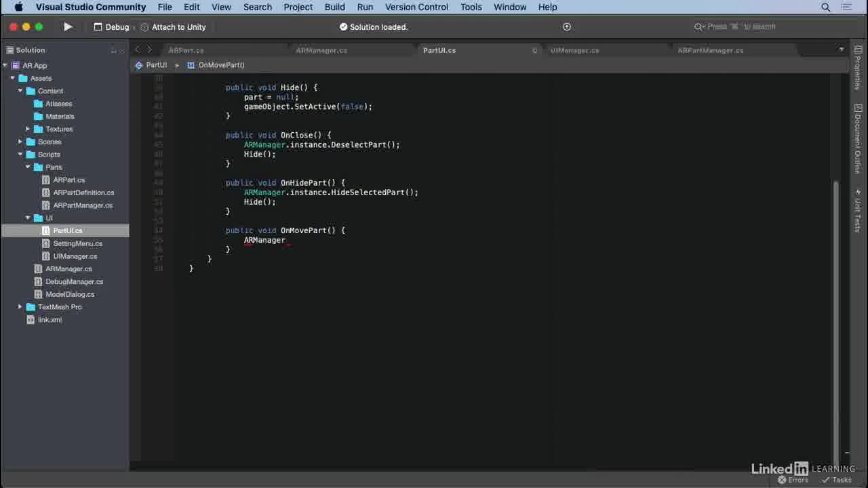
Task: Open the View menu
Action: coord(221,7)
